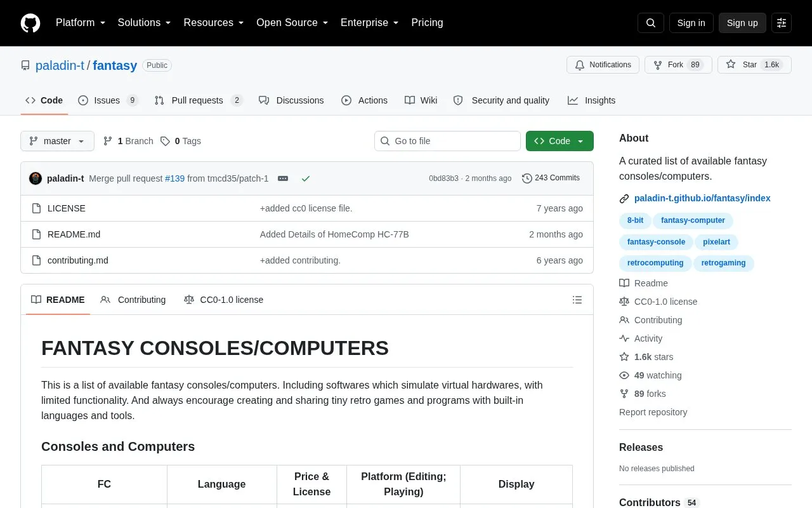The width and height of the screenshot is (812, 508).
Task: Expand the Resources menu
Action: pyautogui.click(x=214, y=23)
